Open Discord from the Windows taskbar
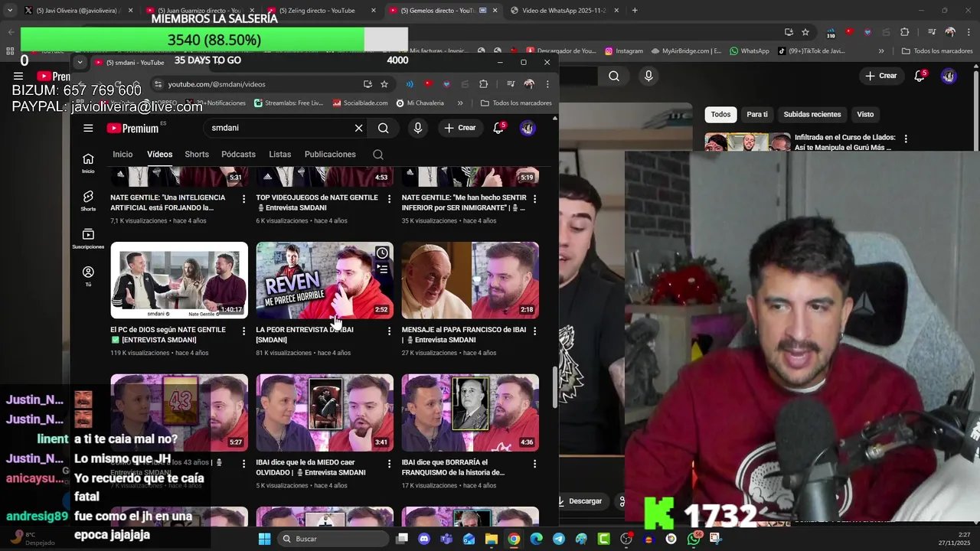The height and width of the screenshot is (551, 980). 424,539
